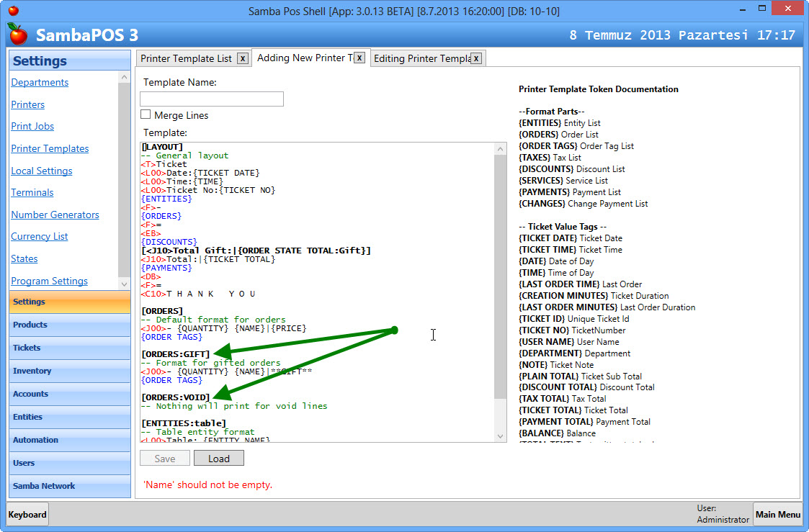This screenshot has height=532, width=809.
Task: Expand the Automation section in sidebar
Action: (x=69, y=440)
